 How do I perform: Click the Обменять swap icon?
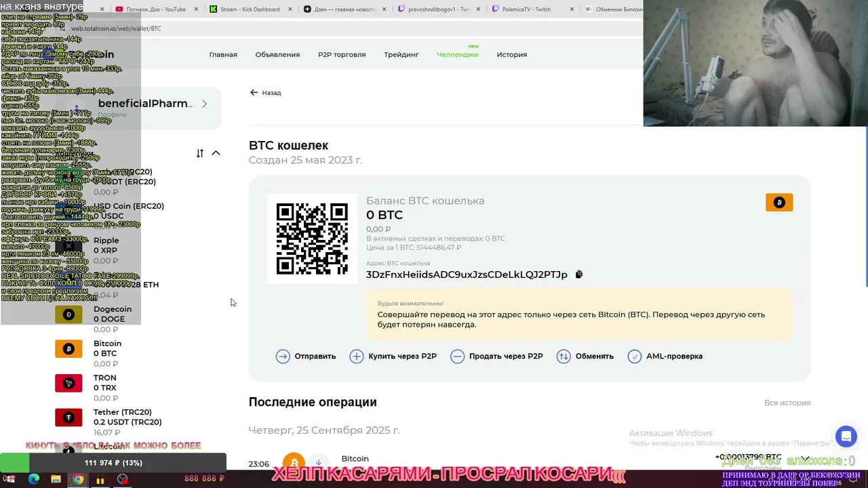pyautogui.click(x=564, y=357)
